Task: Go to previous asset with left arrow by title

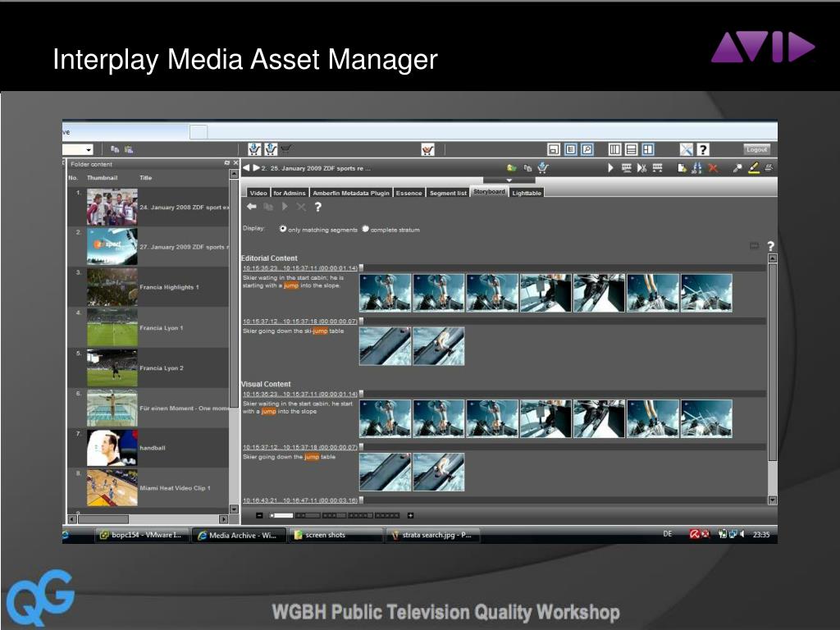Action: 246,167
